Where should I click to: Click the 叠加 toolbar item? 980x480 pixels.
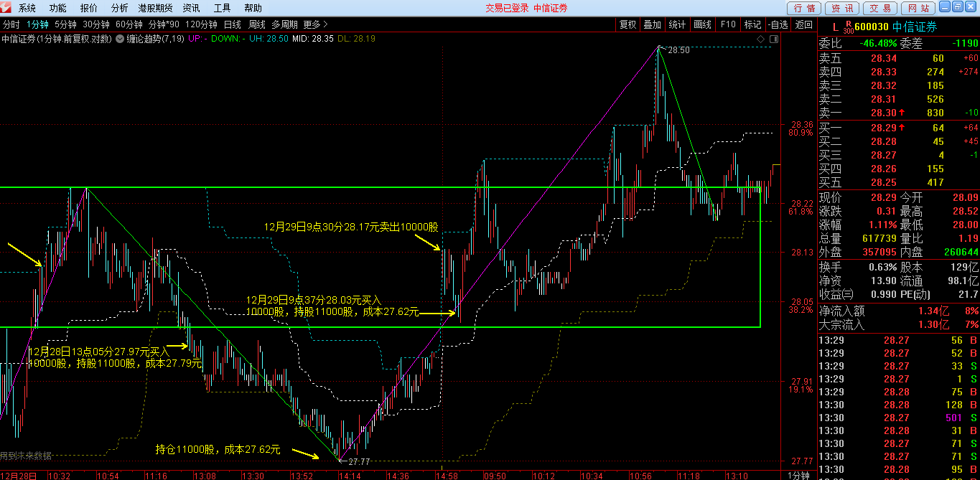pyautogui.click(x=653, y=24)
